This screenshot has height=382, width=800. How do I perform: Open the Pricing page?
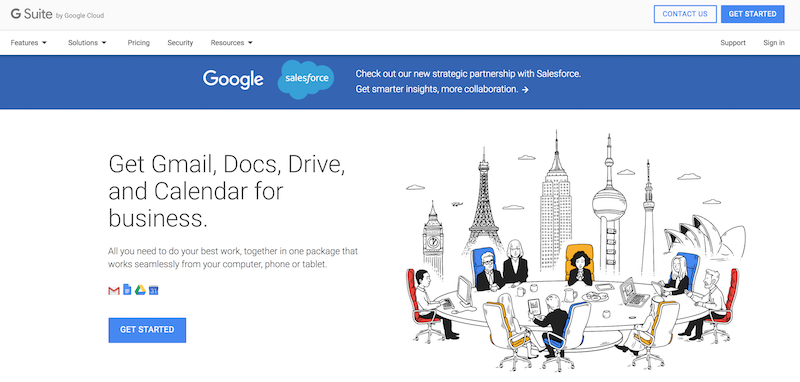pos(139,43)
